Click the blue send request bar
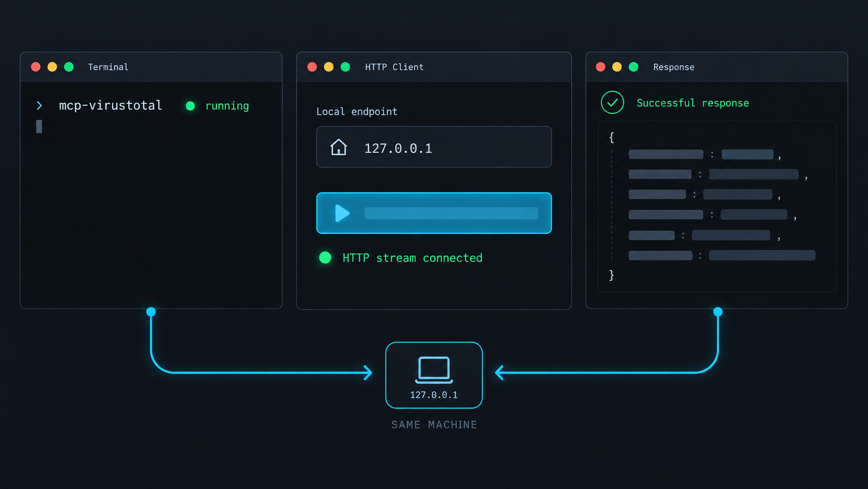The height and width of the screenshot is (489, 868). click(434, 213)
